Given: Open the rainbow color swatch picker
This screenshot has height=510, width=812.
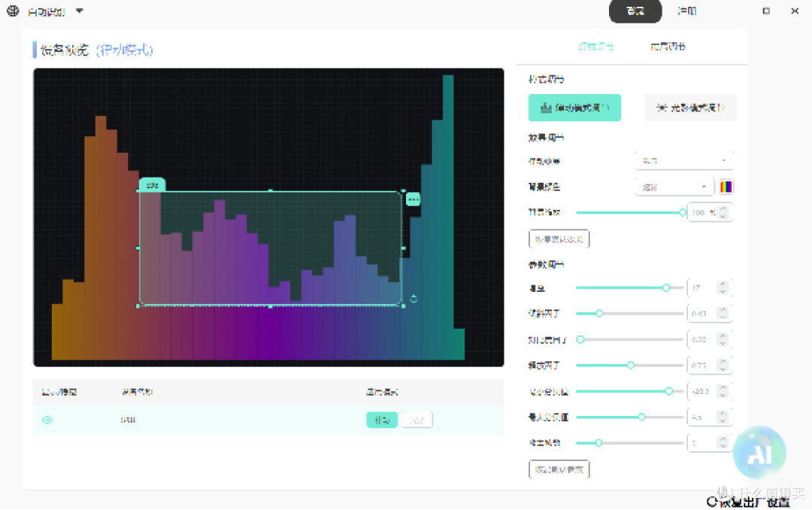Looking at the screenshot, I should 726,187.
